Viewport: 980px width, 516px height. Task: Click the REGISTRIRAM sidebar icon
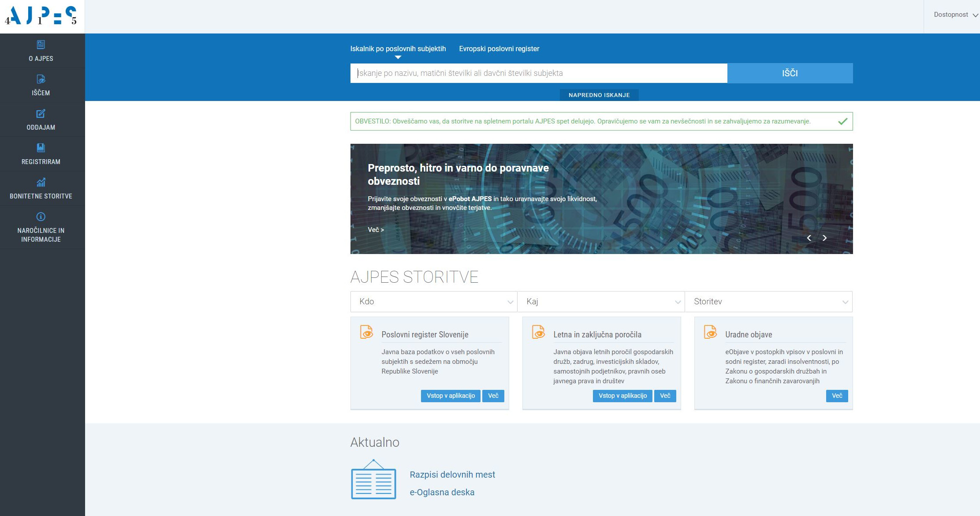41,148
